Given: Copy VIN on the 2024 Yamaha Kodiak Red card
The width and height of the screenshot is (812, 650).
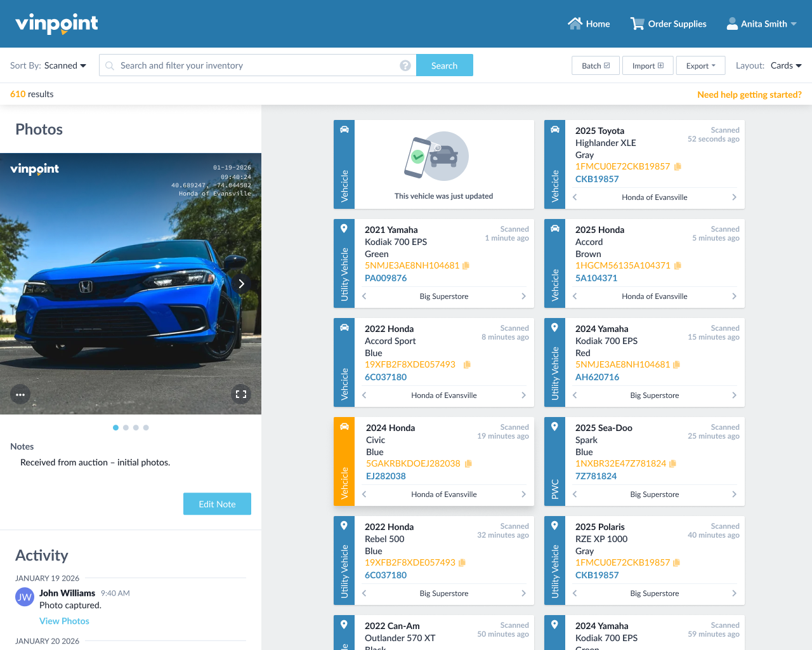Looking at the screenshot, I should pyautogui.click(x=677, y=364).
